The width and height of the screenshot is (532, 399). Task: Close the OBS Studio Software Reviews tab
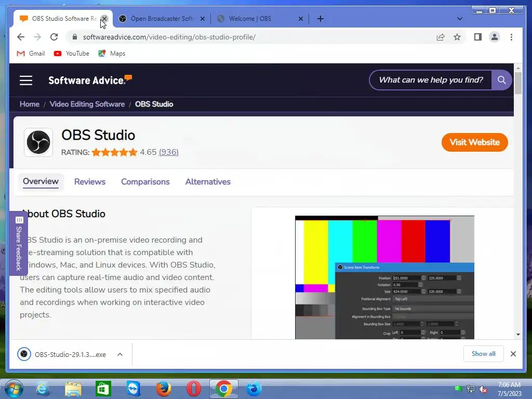point(104,19)
